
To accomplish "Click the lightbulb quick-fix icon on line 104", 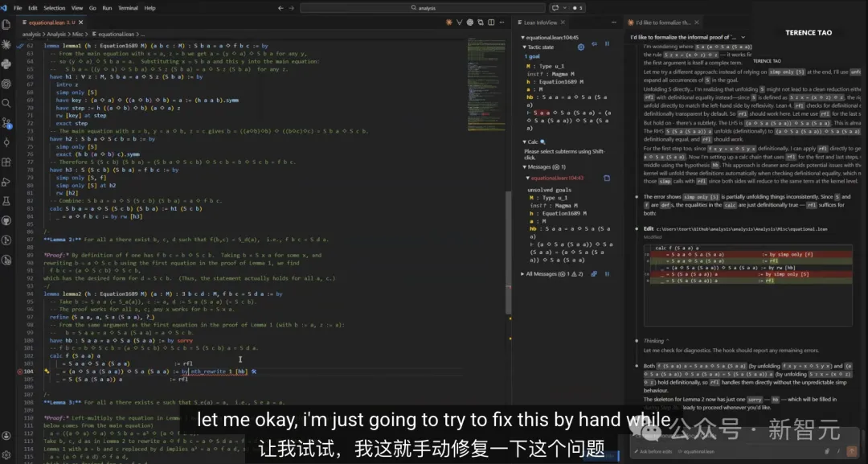I will coord(47,372).
